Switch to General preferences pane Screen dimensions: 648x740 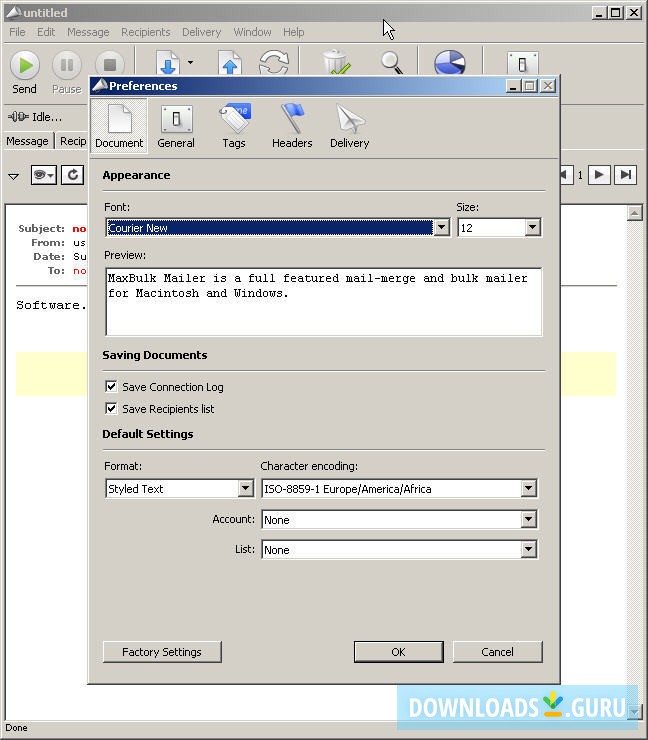(x=176, y=126)
